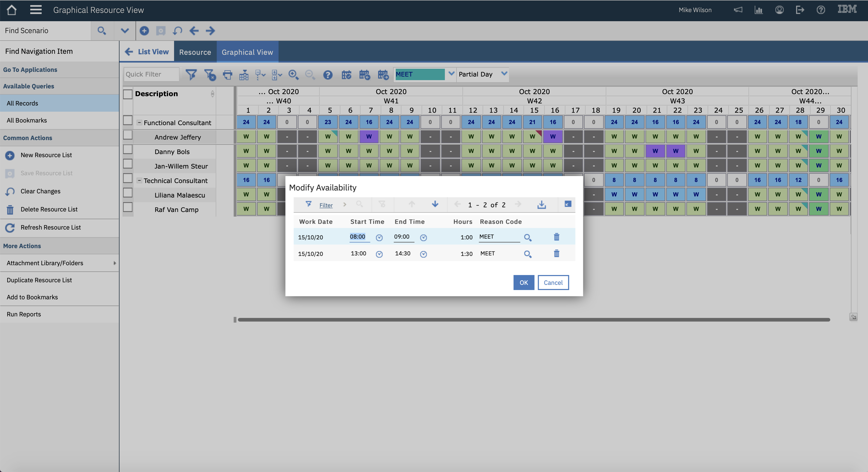This screenshot has width=868, height=472.
Task: Open the Partial Day dropdown
Action: (504, 74)
